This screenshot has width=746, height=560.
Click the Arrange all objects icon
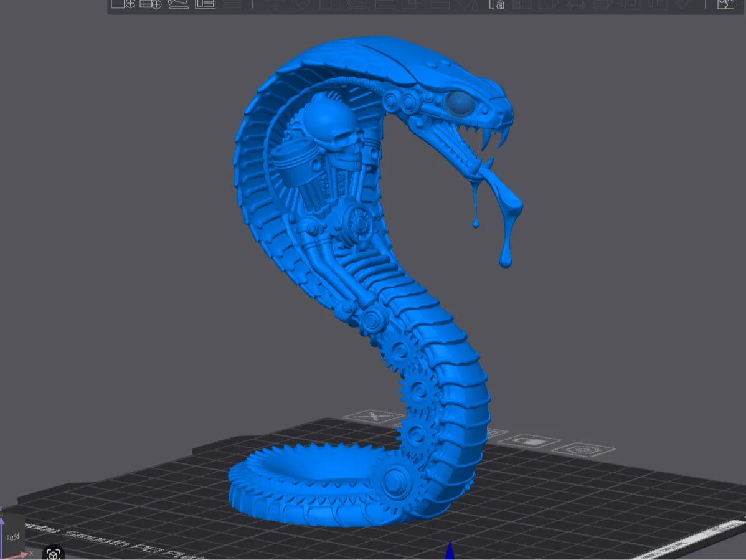(x=205, y=4)
